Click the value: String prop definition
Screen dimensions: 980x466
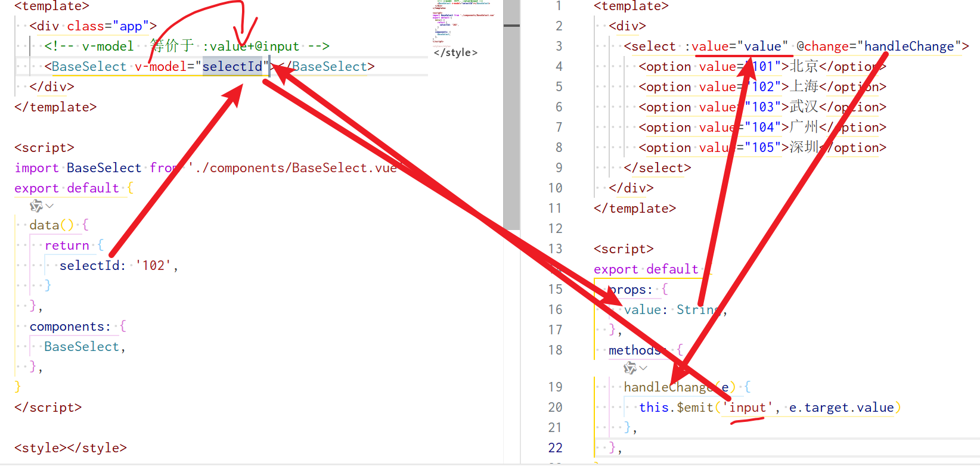tap(672, 309)
